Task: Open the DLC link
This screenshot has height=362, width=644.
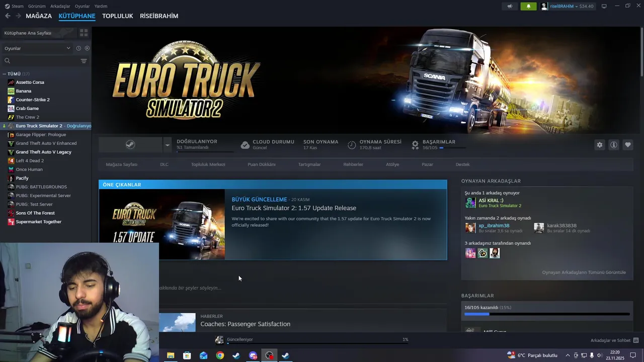Action: click(164, 164)
